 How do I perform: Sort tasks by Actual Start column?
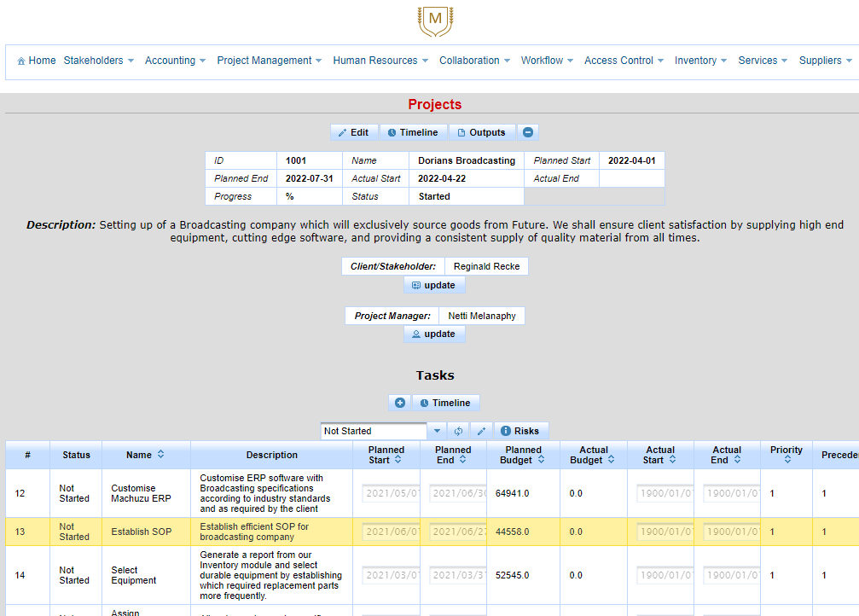tap(672, 460)
